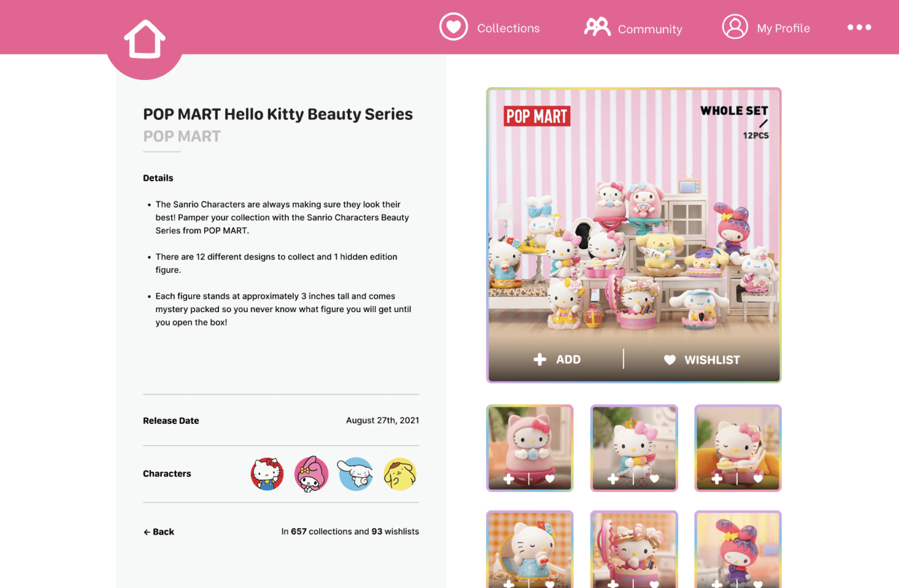Click the Collections heart icon
Viewport: 899px width, 588px height.
tap(453, 27)
